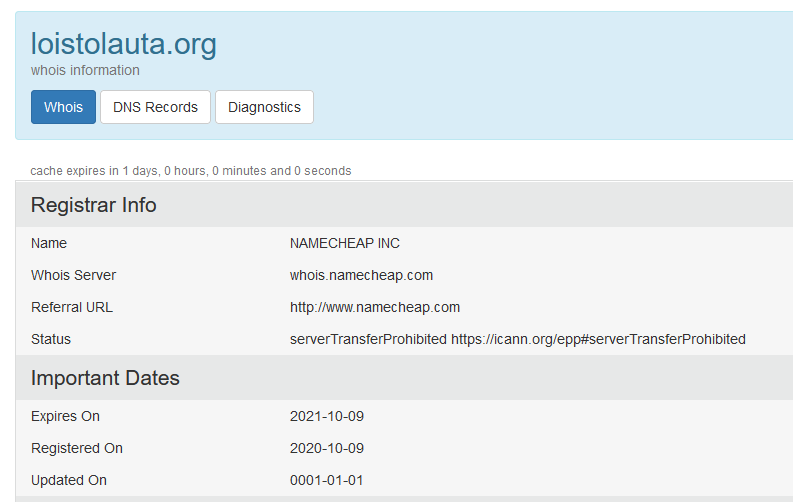Click the cache expires notice text
793x502 pixels.
pyautogui.click(x=191, y=171)
